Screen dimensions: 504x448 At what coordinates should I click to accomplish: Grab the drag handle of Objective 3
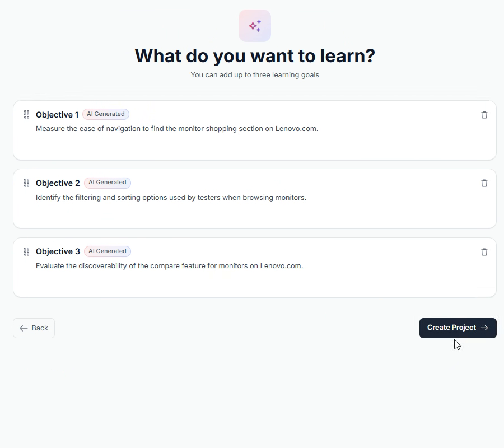[27, 251]
